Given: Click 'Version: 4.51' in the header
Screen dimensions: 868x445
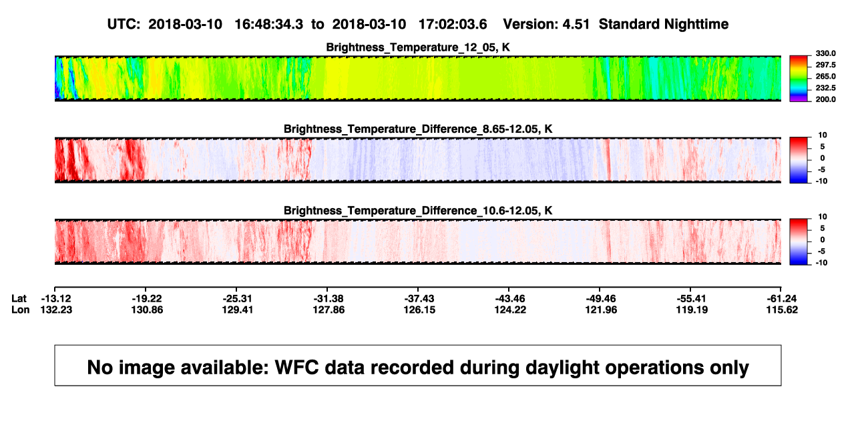Looking at the screenshot, I should coord(548,25).
